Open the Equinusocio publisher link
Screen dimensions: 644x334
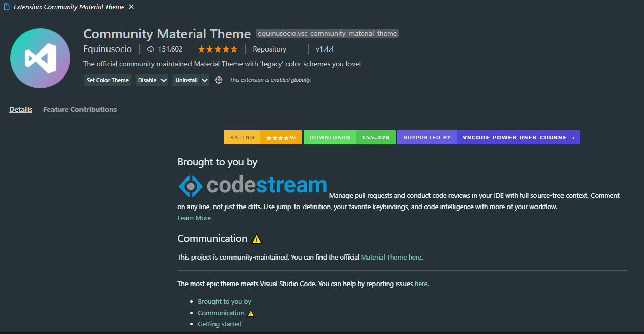pos(108,49)
